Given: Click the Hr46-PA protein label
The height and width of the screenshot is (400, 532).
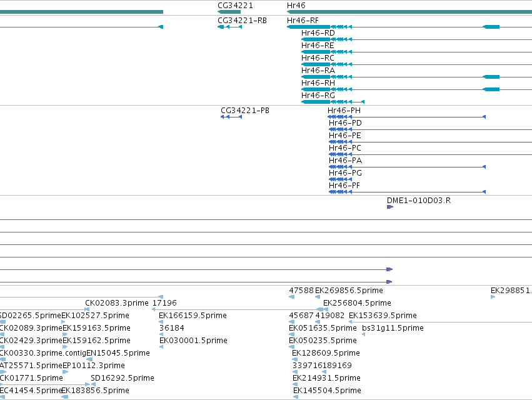Looking at the screenshot, I should click(x=345, y=161).
